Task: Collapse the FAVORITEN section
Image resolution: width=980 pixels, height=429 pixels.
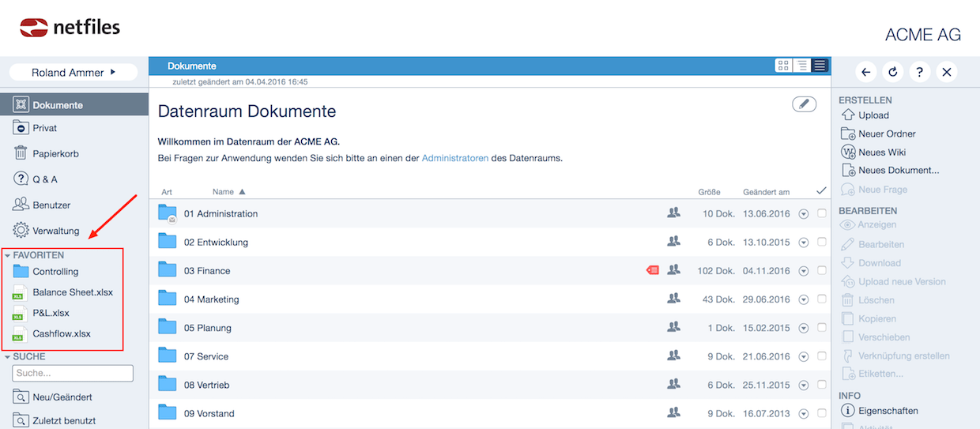Action: pyautogui.click(x=8, y=255)
